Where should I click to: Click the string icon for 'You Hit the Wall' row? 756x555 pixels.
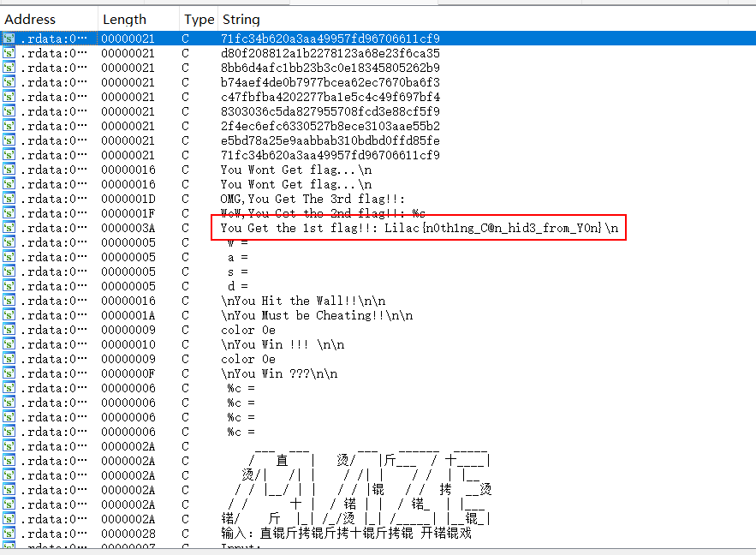[x=9, y=301]
